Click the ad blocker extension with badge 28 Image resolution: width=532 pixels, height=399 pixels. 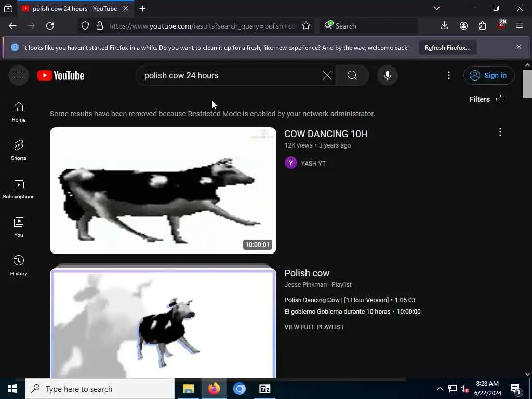(x=501, y=25)
